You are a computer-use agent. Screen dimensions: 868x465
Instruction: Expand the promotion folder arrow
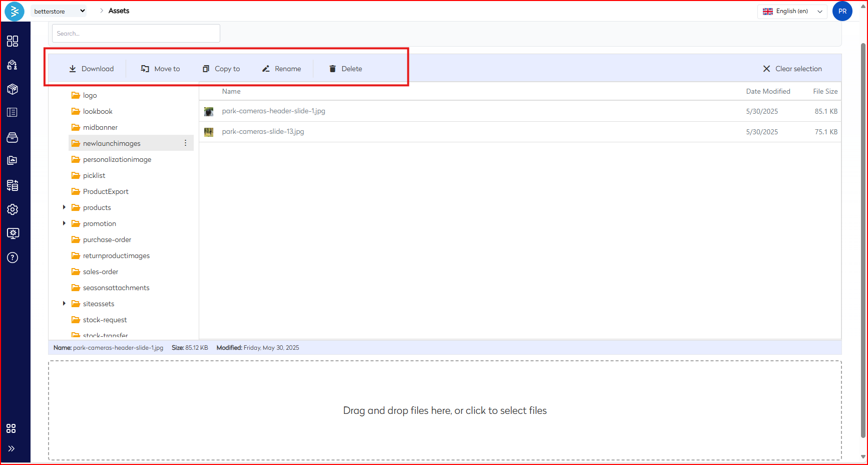click(64, 223)
